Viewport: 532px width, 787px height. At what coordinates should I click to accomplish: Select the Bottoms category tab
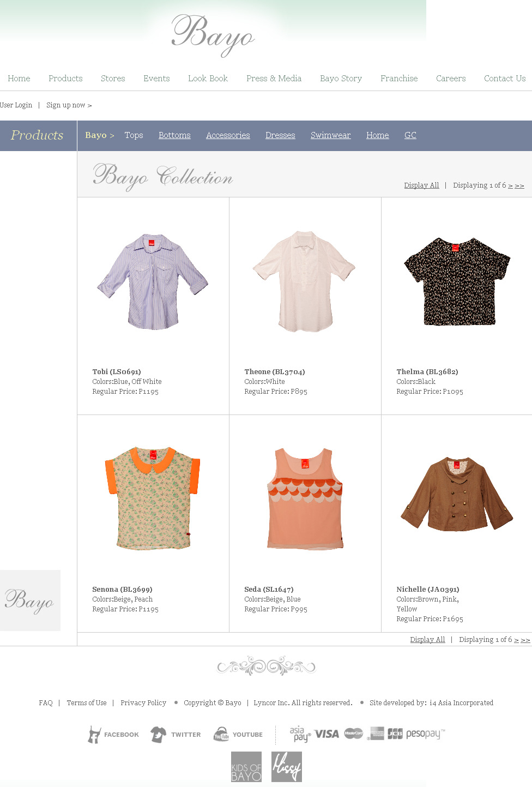[174, 135]
